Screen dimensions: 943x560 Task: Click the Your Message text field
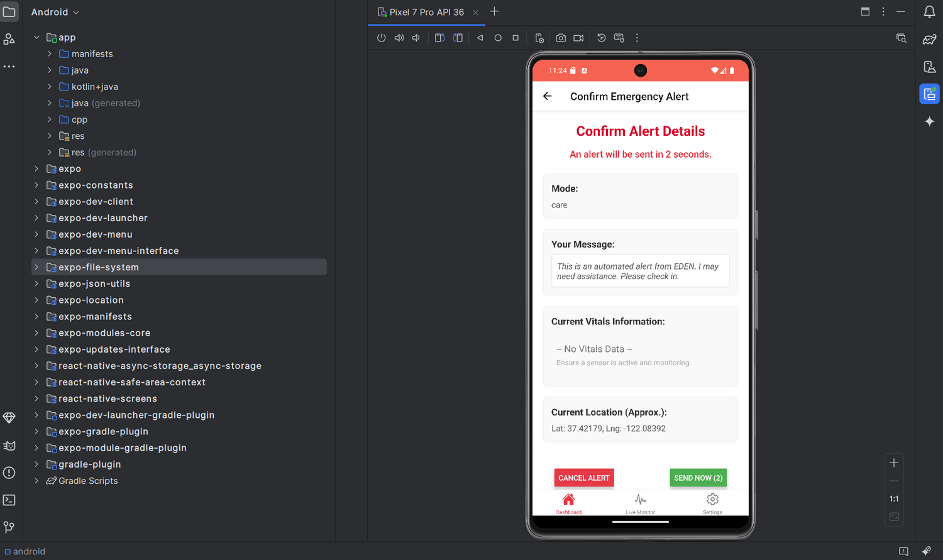click(640, 271)
